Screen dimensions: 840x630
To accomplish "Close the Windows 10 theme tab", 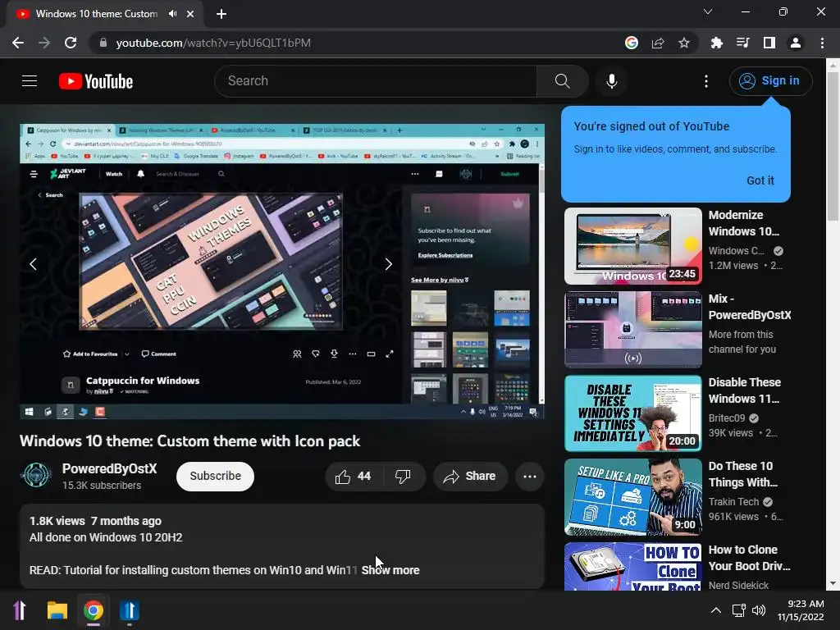I will [190, 14].
